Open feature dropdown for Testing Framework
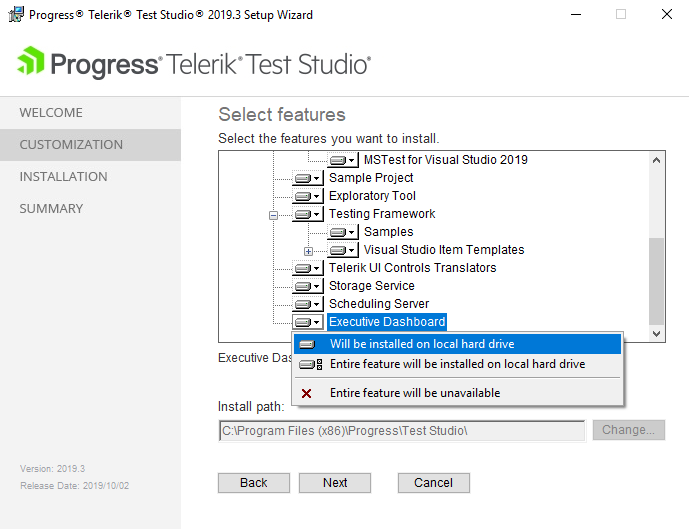Image resolution: width=689 pixels, height=529 pixels. click(308, 214)
